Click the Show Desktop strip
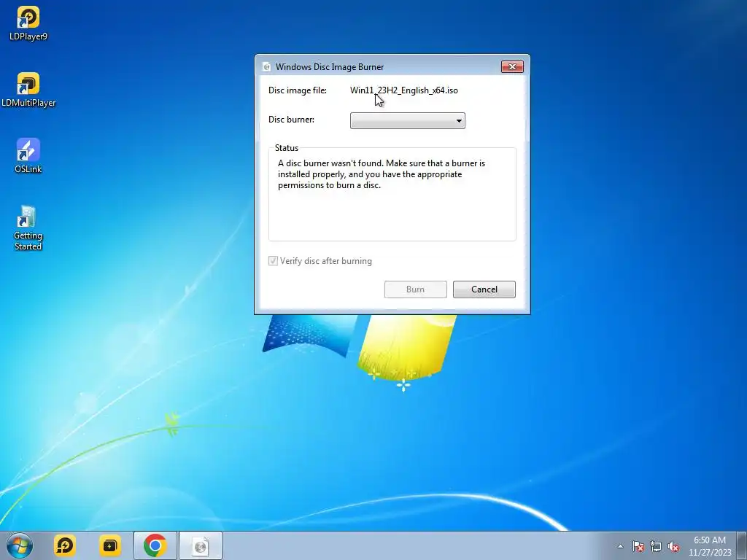The height and width of the screenshot is (560, 747). point(742,545)
